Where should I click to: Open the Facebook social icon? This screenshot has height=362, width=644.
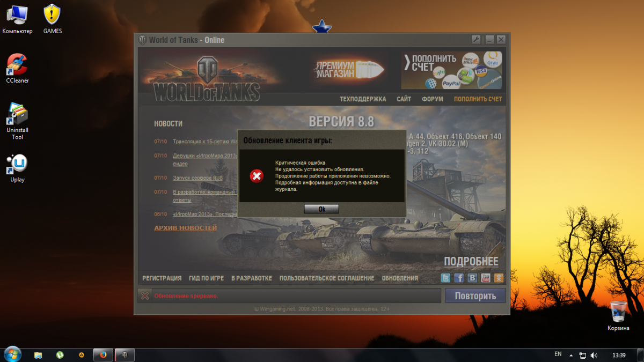[459, 278]
